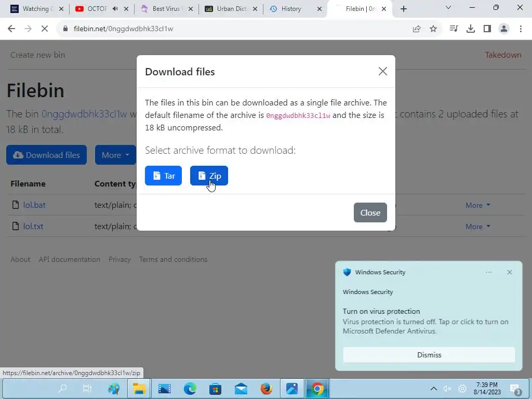
Task: Click Chrome icon in taskbar
Action: pyautogui.click(x=317, y=389)
